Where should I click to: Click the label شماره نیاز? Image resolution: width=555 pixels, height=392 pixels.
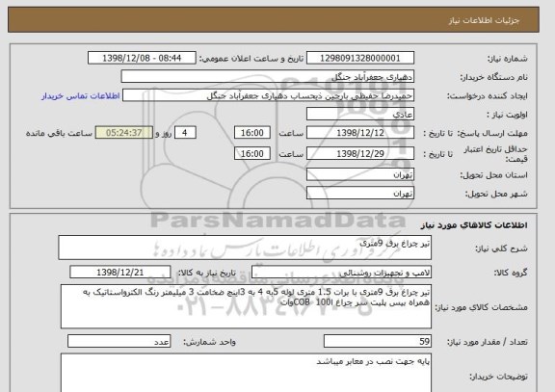click(508, 59)
